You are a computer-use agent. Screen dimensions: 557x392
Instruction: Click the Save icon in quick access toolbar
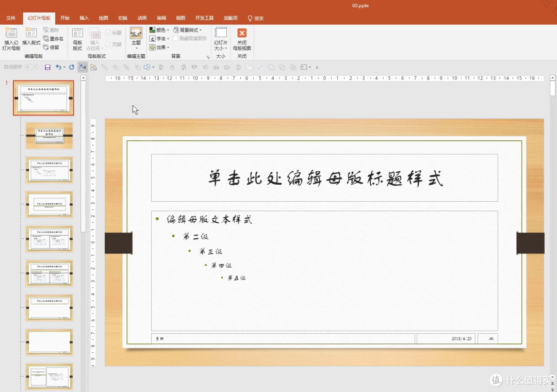(x=47, y=67)
